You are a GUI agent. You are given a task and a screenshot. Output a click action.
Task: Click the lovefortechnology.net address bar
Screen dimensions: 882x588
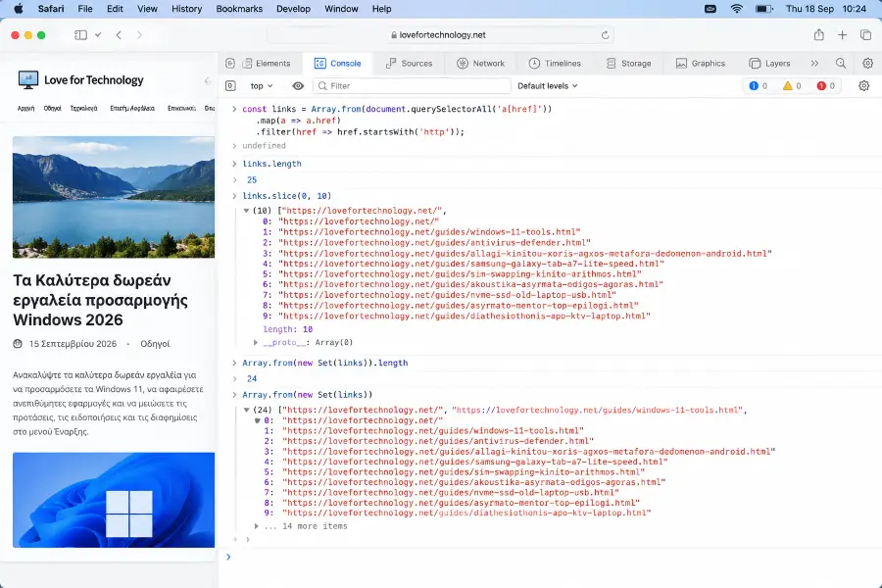[x=440, y=35]
